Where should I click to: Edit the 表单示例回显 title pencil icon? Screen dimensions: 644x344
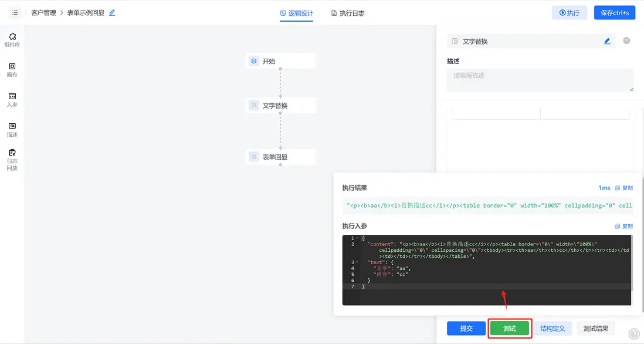coord(112,13)
